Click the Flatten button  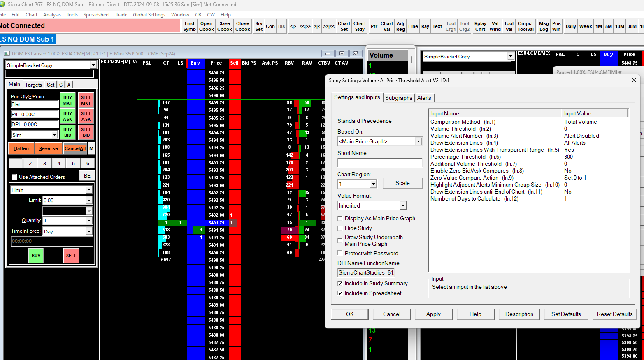point(21,148)
